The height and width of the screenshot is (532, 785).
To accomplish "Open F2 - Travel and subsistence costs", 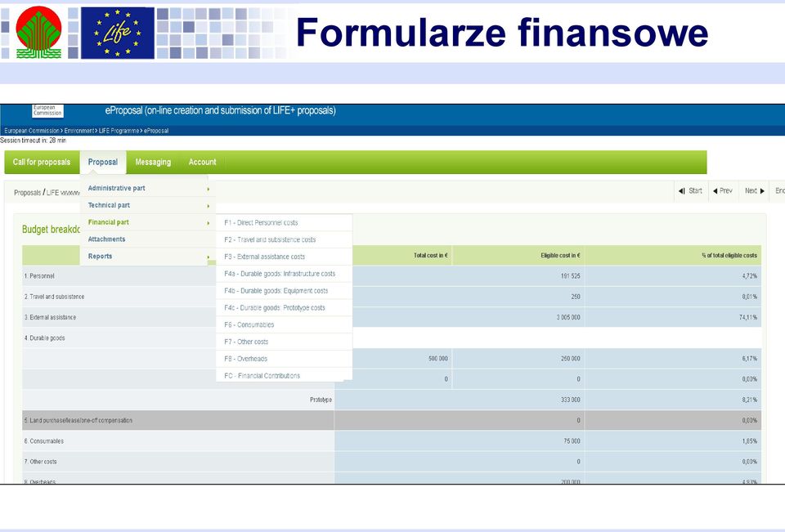I will [x=284, y=239].
